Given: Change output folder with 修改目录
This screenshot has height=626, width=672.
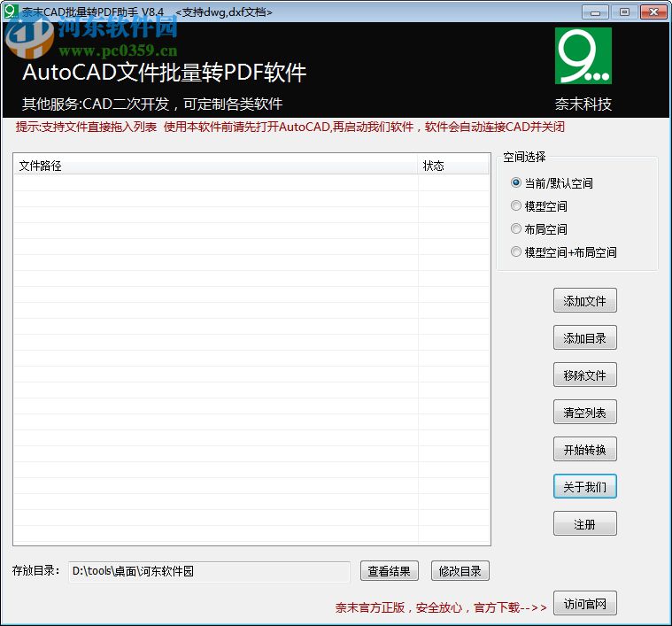Looking at the screenshot, I should point(460,571).
